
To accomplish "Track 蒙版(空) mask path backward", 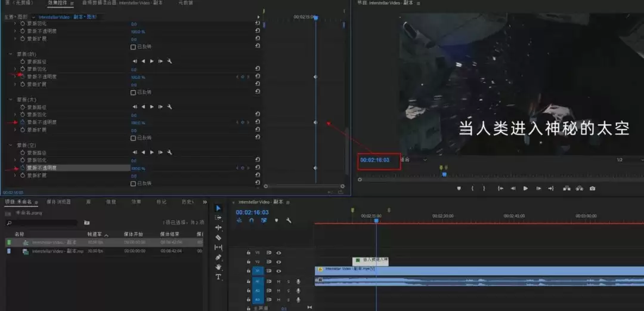I will pyautogui.click(x=143, y=153).
